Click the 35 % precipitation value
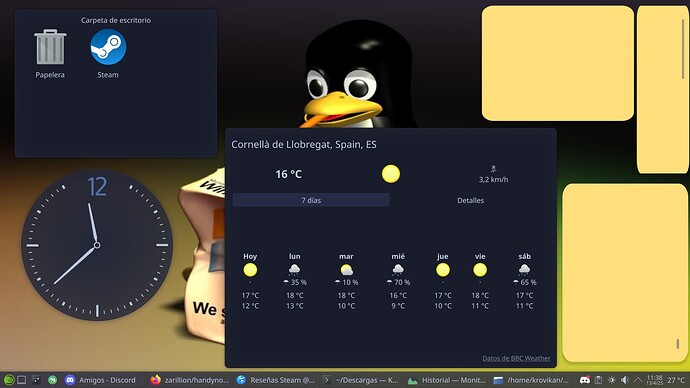This screenshot has height=388, width=690. point(298,282)
